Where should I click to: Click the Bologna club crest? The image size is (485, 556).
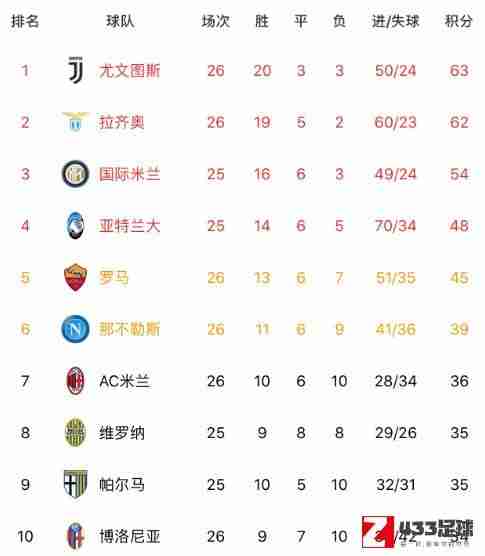click(76, 536)
